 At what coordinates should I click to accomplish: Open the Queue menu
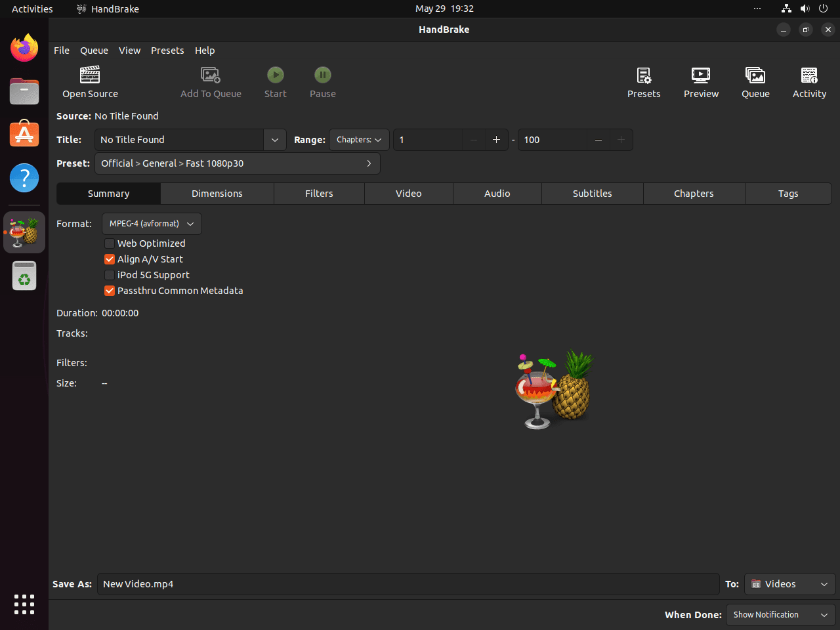coord(94,51)
